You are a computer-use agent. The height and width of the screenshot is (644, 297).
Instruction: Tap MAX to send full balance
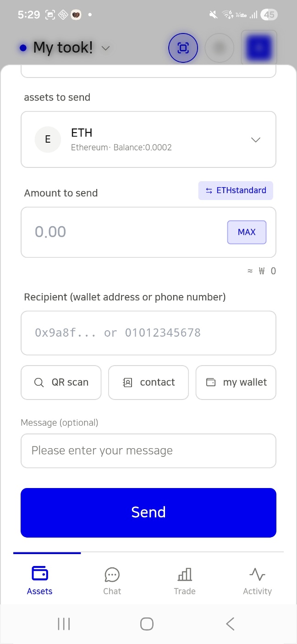point(247,232)
